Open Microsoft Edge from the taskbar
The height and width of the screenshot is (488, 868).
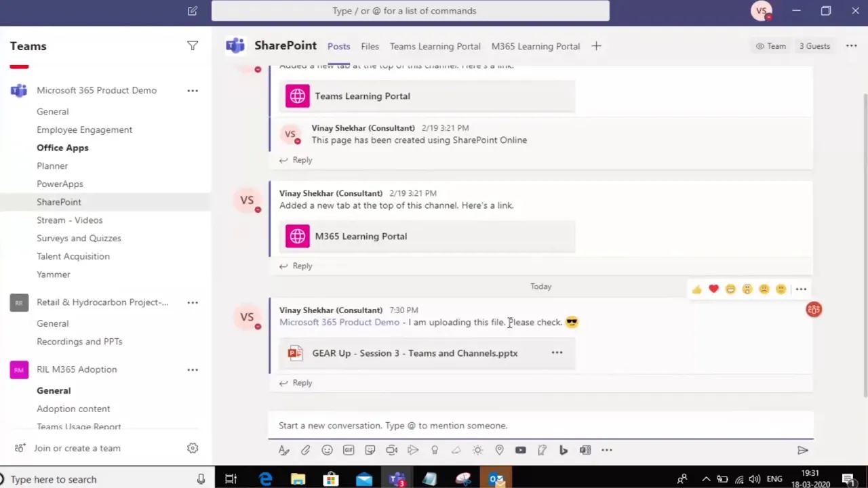point(265,479)
